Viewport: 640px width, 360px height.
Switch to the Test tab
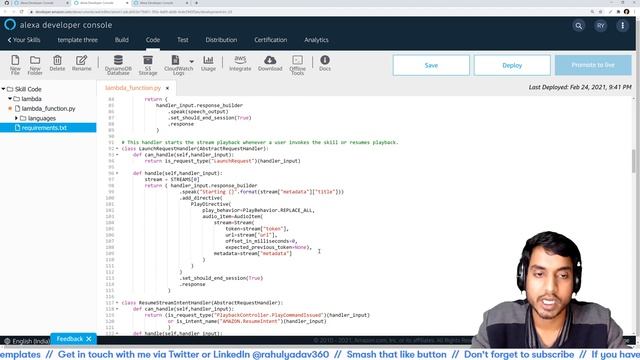pyautogui.click(x=183, y=40)
